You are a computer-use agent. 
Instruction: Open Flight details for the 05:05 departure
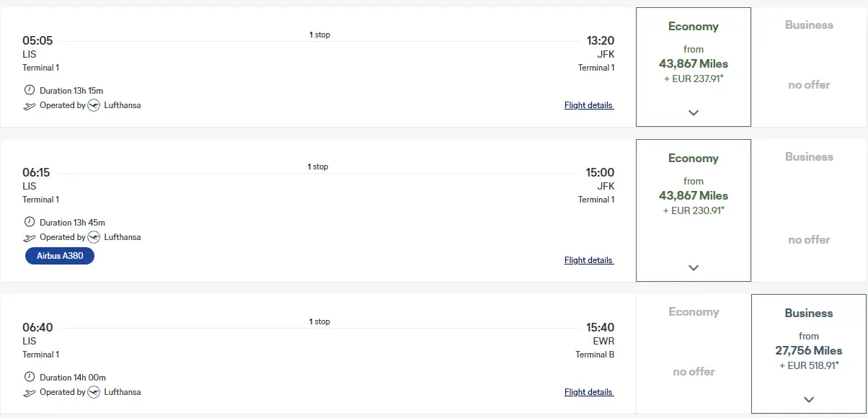coord(589,105)
